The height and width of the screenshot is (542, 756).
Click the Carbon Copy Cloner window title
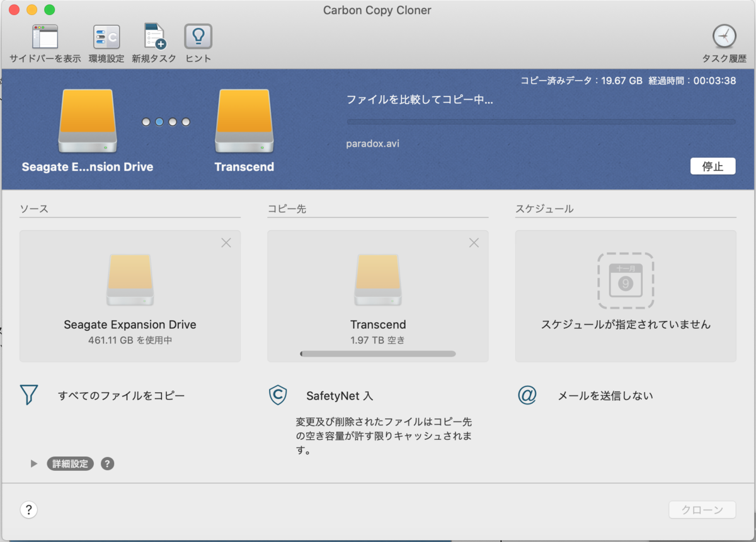coord(377,10)
